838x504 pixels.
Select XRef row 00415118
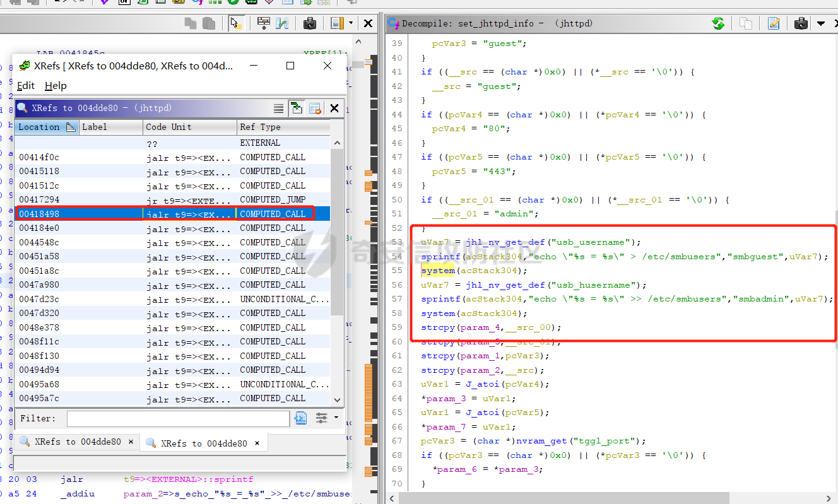173,172
